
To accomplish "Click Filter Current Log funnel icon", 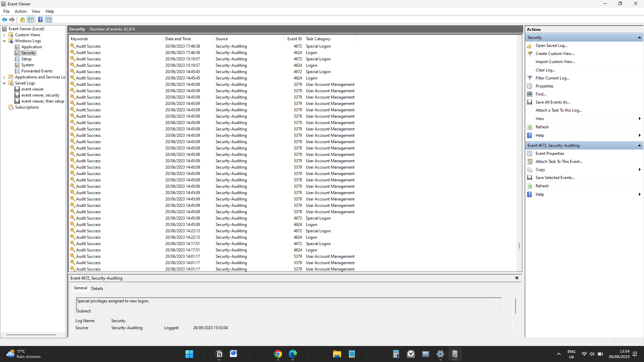I will 530,78.
